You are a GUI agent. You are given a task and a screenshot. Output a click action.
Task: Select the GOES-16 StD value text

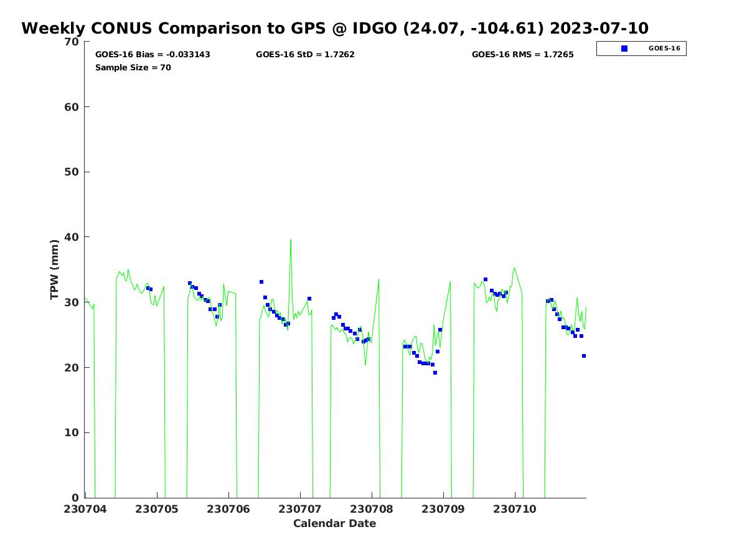tap(305, 55)
